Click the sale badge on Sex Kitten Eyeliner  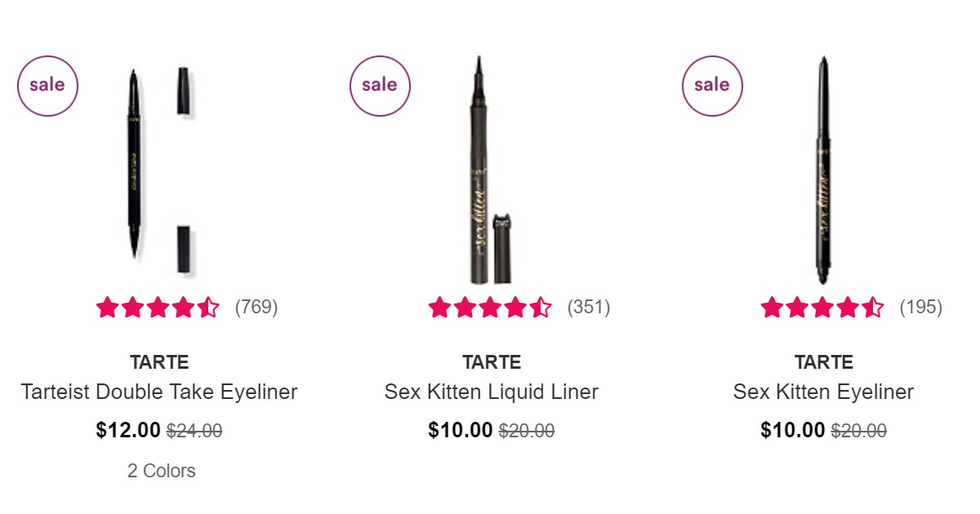pyautogui.click(x=712, y=84)
